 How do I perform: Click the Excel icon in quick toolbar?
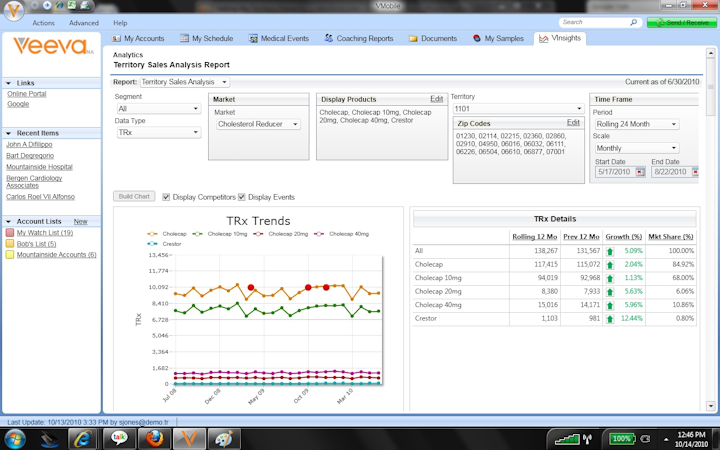72,6
